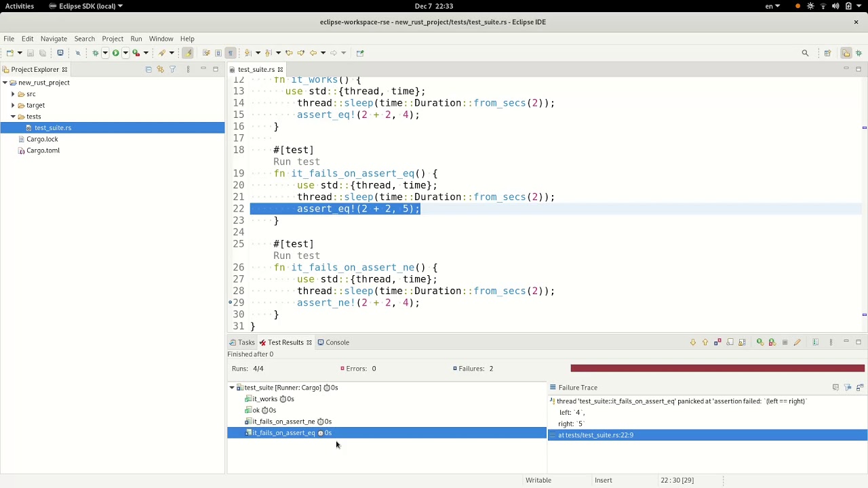The width and height of the screenshot is (868, 488).
Task: Click the Test Run History icon
Action: pyautogui.click(x=816, y=342)
